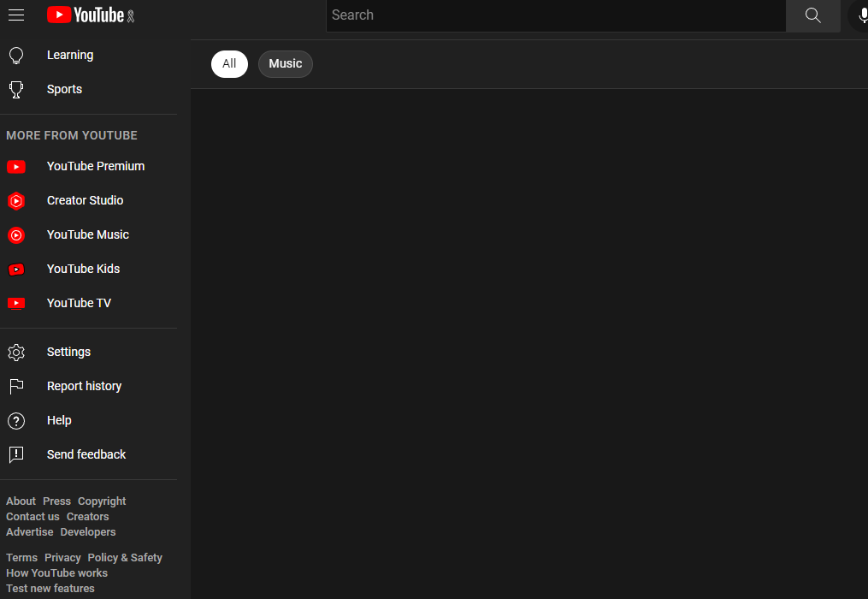Click the YouTube logo
868x599 pixels.
coord(86,15)
